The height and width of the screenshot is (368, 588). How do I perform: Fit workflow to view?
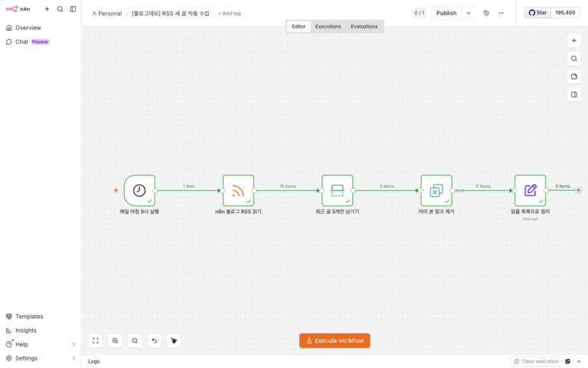(x=96, y=340)
